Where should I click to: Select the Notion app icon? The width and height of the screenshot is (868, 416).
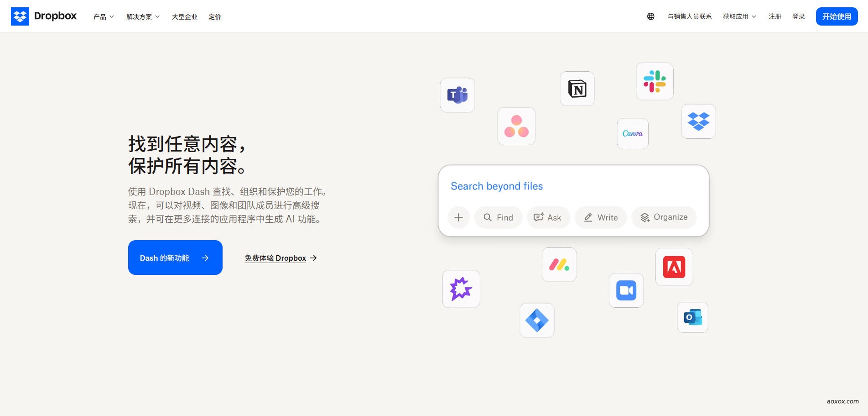pyautogui.click(x=577, y=89)
